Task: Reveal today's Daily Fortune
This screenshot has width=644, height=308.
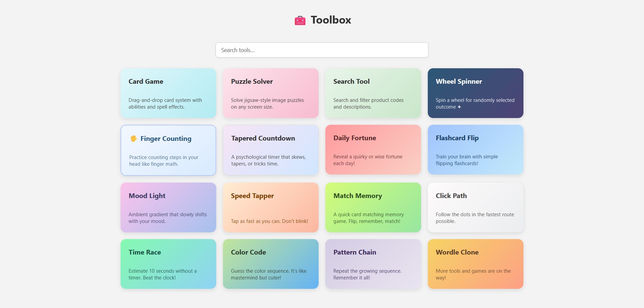Action: point(373,150)
